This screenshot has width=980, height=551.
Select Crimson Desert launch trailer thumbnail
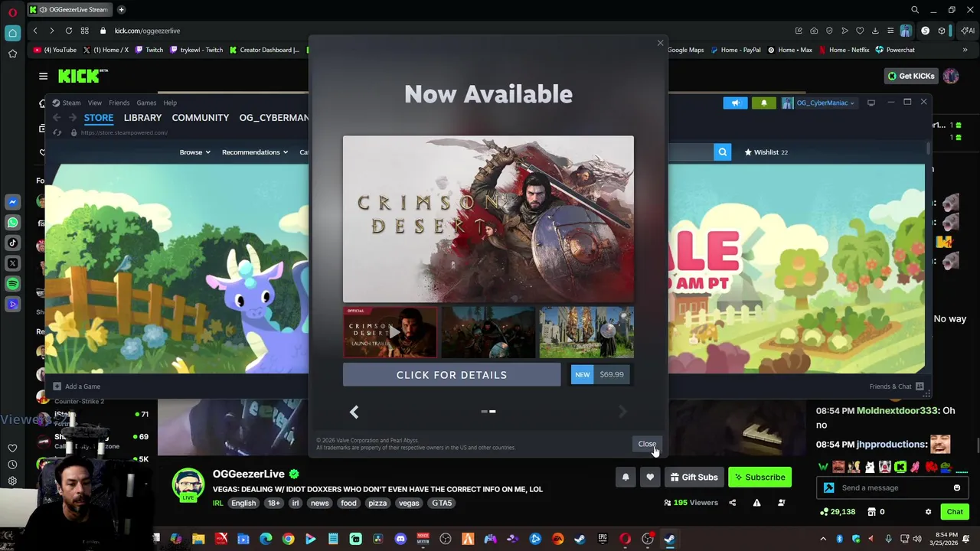[x=390, y=332]
